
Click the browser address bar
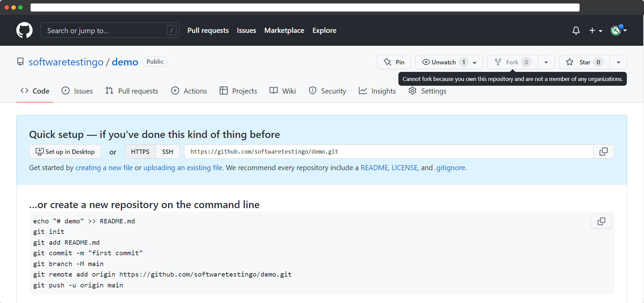305,7
